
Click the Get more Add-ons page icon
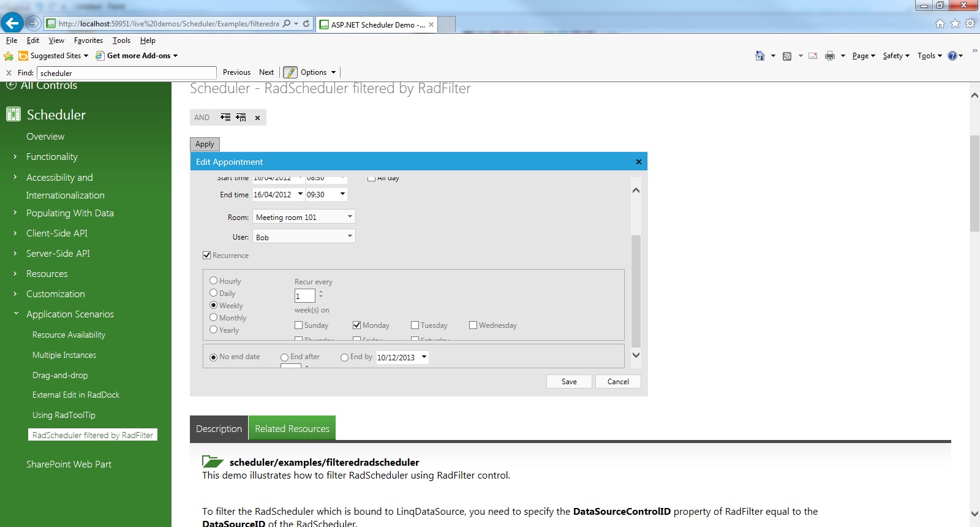click(100, 56)
